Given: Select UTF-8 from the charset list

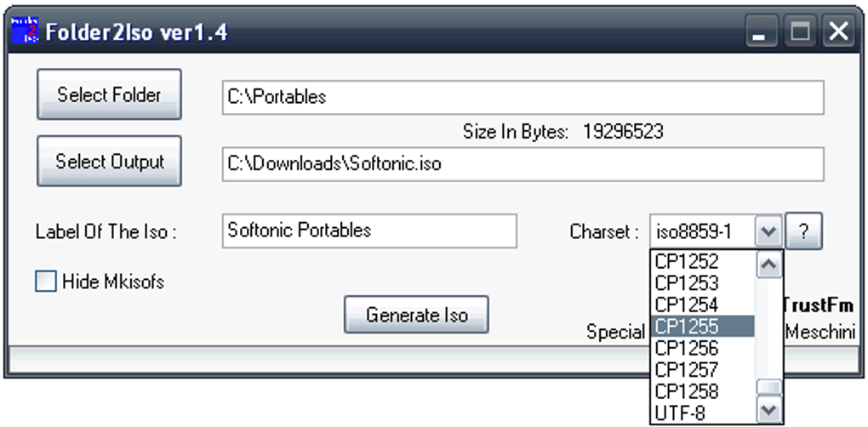Looking at the screenshot, I should [702, 413].
